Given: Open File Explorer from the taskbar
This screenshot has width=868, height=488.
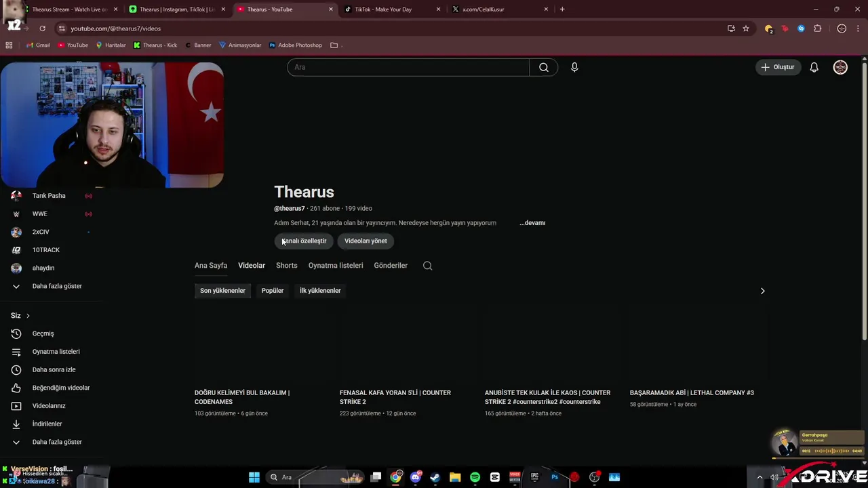Looking at the screenshot, I should [x=455, y=477].
